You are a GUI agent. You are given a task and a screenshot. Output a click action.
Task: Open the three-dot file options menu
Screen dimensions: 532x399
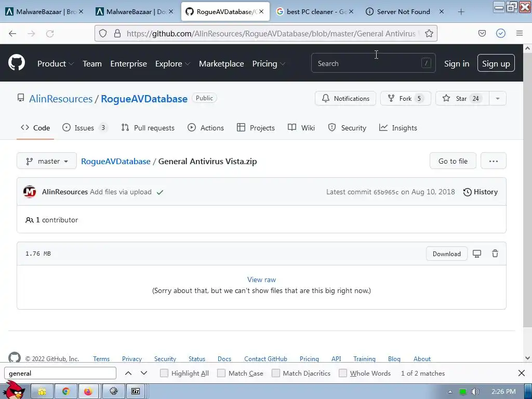point(494,161)
